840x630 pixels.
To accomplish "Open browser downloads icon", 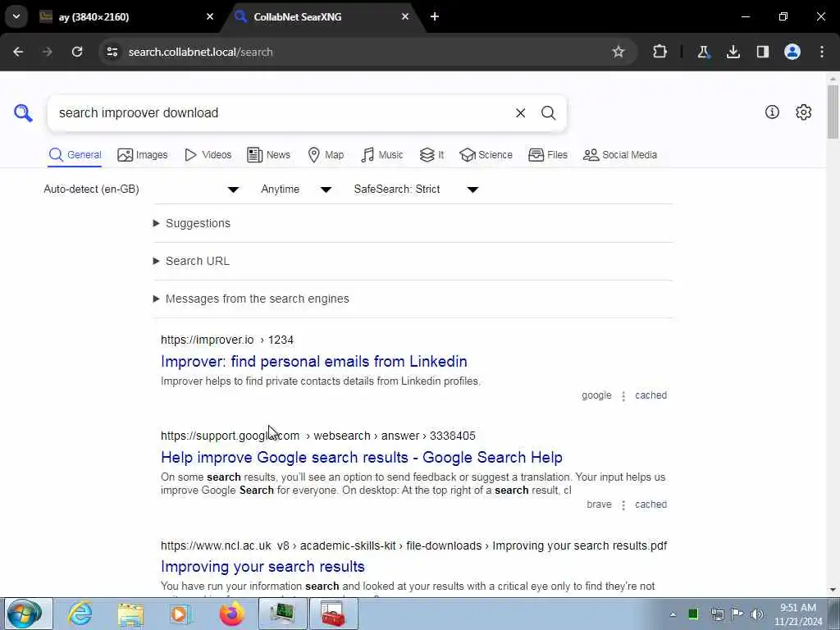I will pos(733,52).
